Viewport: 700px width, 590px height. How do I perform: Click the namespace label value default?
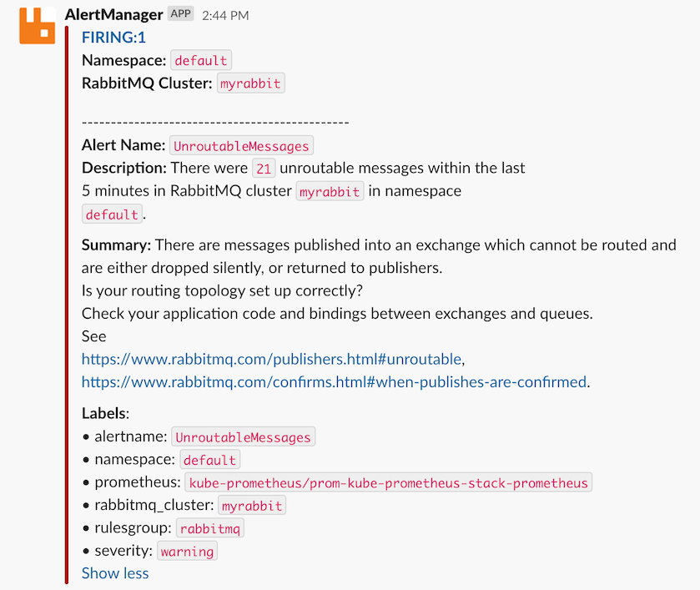pos(210,460)
